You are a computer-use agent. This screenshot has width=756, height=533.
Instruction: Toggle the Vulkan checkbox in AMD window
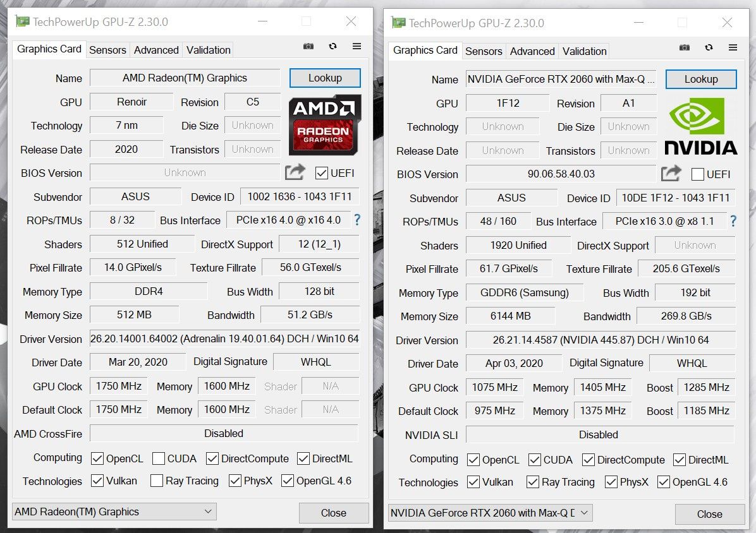click(x=97, y=481)
